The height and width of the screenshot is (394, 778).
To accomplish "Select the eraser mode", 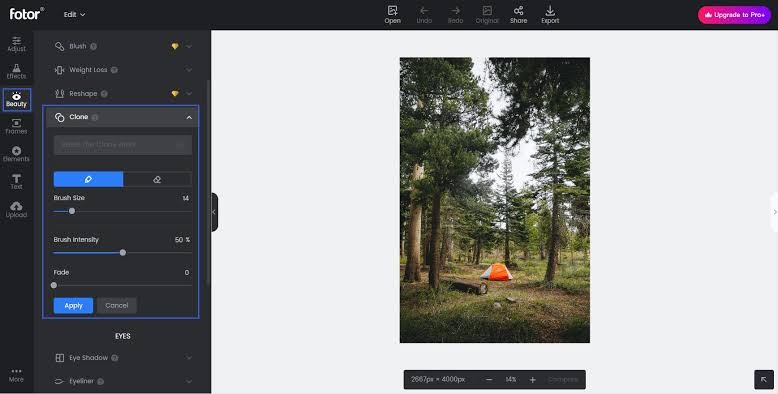I will (157, 179).
